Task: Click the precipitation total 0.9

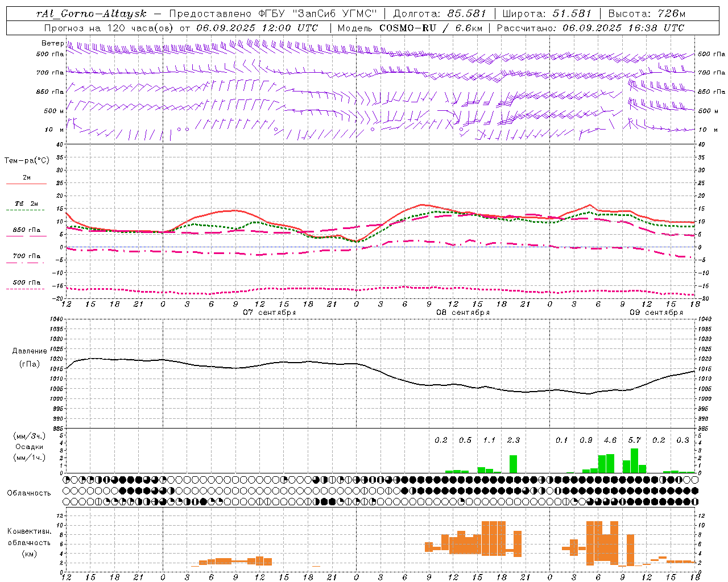Action: point(586,440)
